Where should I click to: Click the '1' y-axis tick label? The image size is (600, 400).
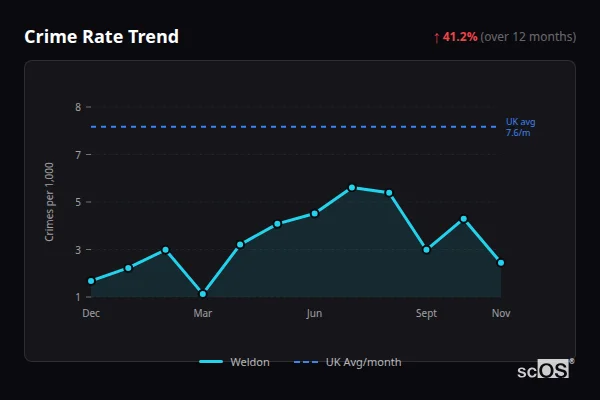(78, 297)
